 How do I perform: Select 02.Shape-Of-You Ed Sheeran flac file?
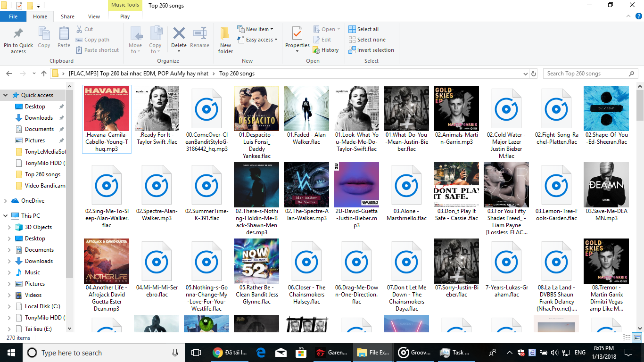pyautogui.click(x=606, y=115)
